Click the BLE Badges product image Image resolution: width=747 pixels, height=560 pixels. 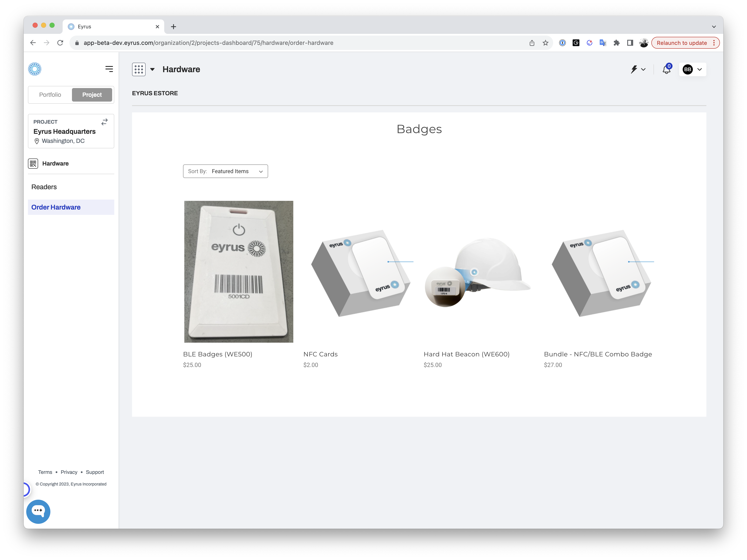coord(238,271)
